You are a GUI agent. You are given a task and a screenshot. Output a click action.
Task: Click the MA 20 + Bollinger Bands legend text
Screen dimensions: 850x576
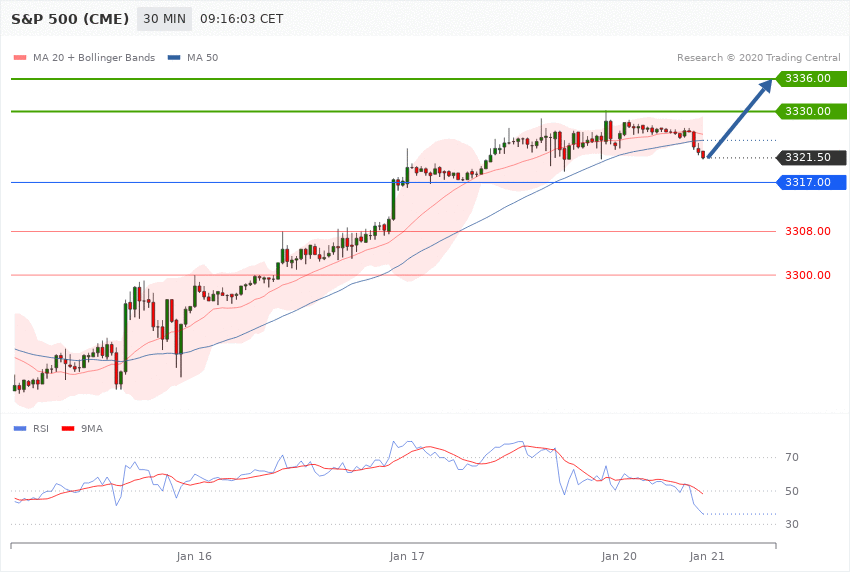coord(94,57)
